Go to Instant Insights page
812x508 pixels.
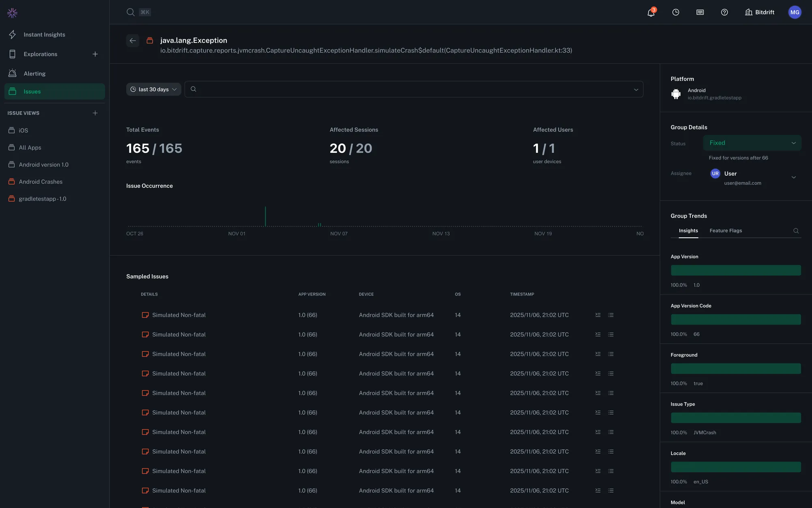(x=44, y=35)
